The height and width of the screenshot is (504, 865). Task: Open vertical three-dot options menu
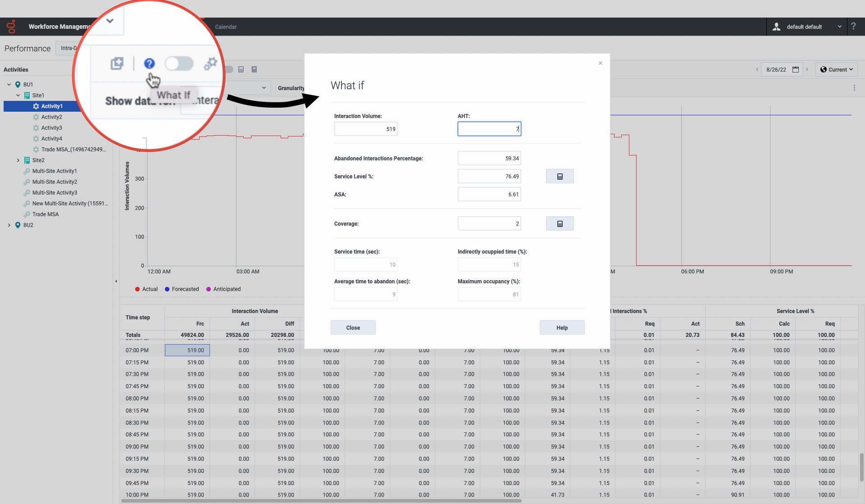point(854,88)
